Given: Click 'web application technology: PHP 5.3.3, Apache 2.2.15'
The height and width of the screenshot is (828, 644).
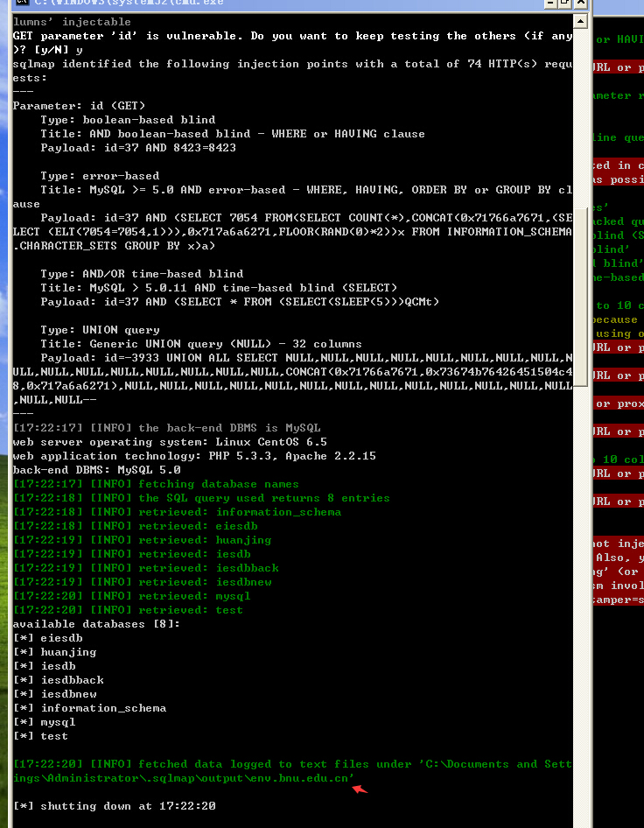Looking at the screenshot, I should click(x=194, y=456).
